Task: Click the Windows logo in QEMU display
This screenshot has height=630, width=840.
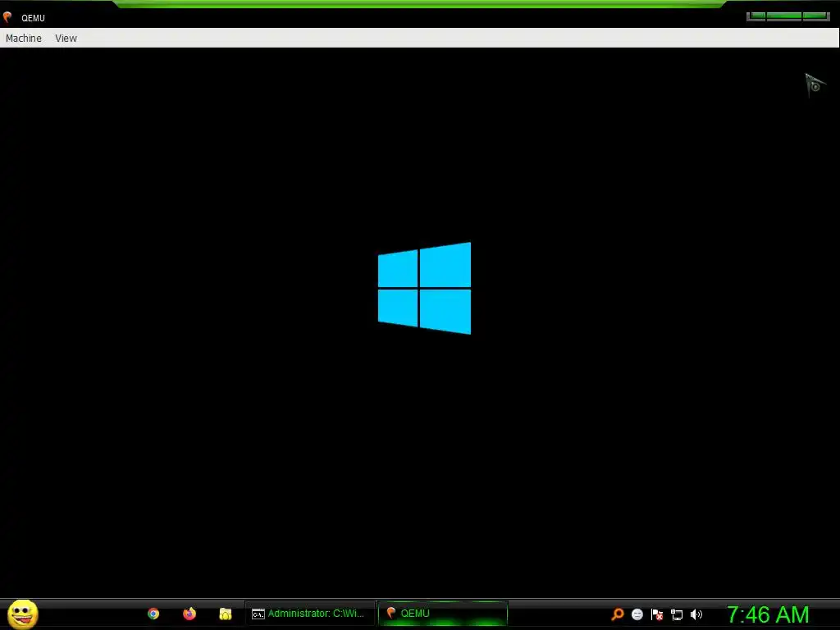Action: coord(424,288)
